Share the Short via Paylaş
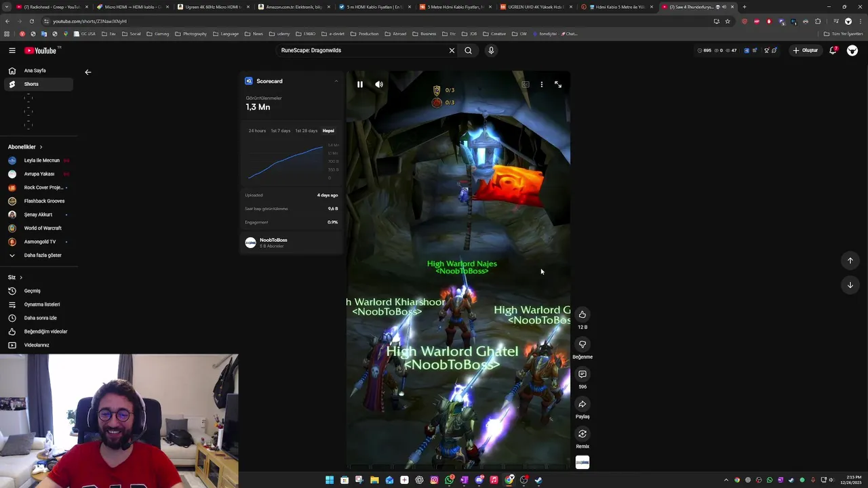This screenshot has width=868, height=488. [583, 404]
